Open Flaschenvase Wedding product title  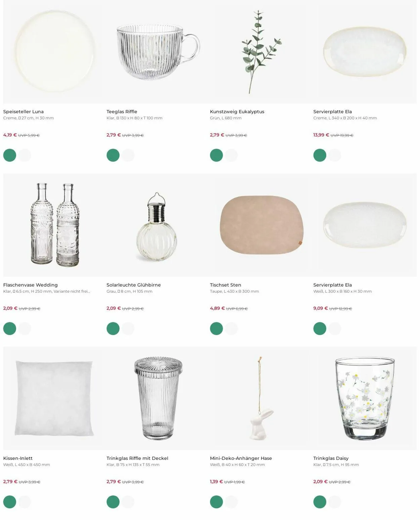coord(31,285)
